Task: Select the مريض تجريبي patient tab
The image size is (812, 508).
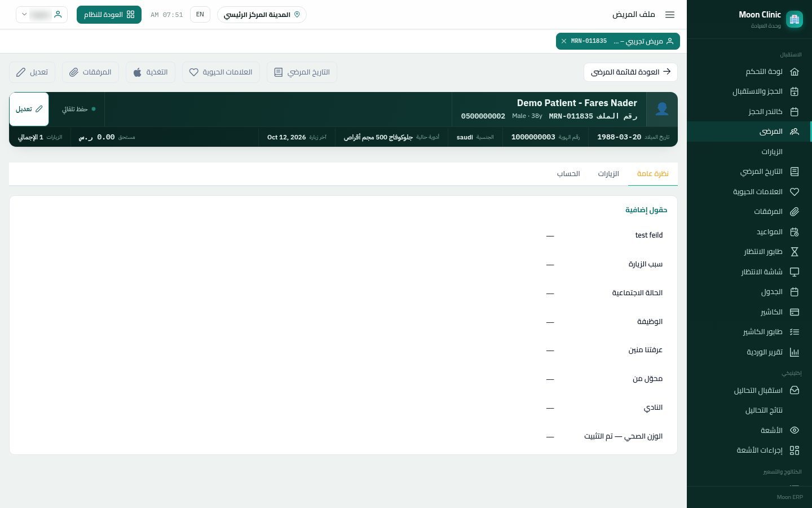Action: pos(618,41)
